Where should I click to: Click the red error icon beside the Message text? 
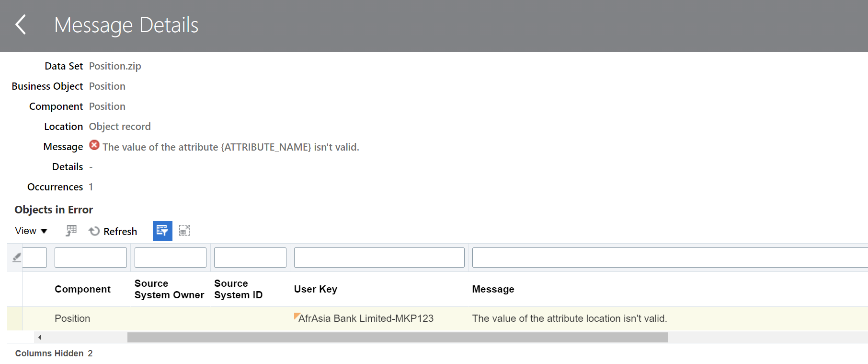(x=94, y=145)
